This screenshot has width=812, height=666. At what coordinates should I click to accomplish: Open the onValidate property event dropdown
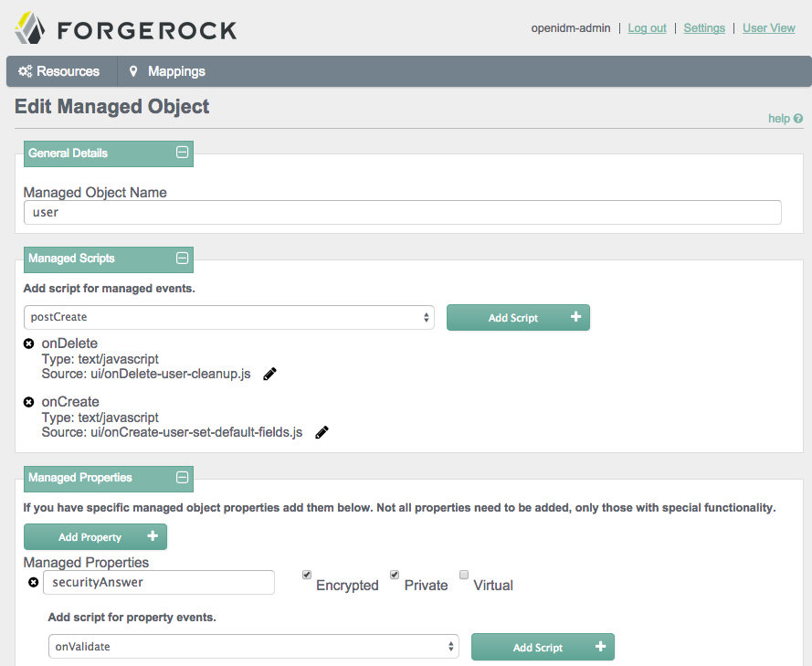click(254, 646)
